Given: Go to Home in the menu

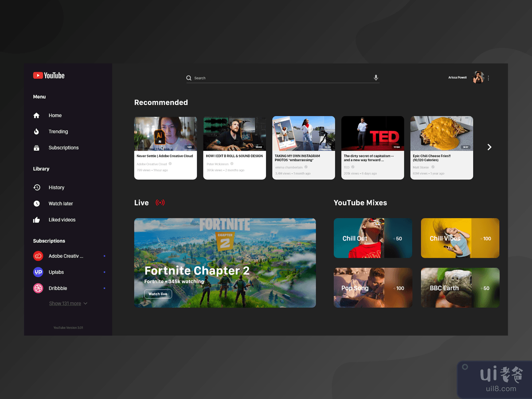Looking at the screenshot, I should point(55,116).
